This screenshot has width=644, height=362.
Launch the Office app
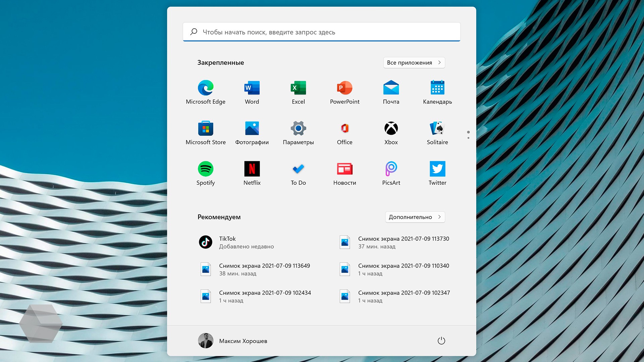coord(344,133)
